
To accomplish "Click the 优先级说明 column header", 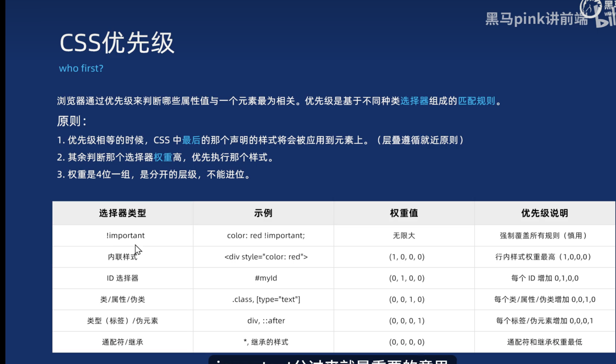I will (x=545, y=213).
